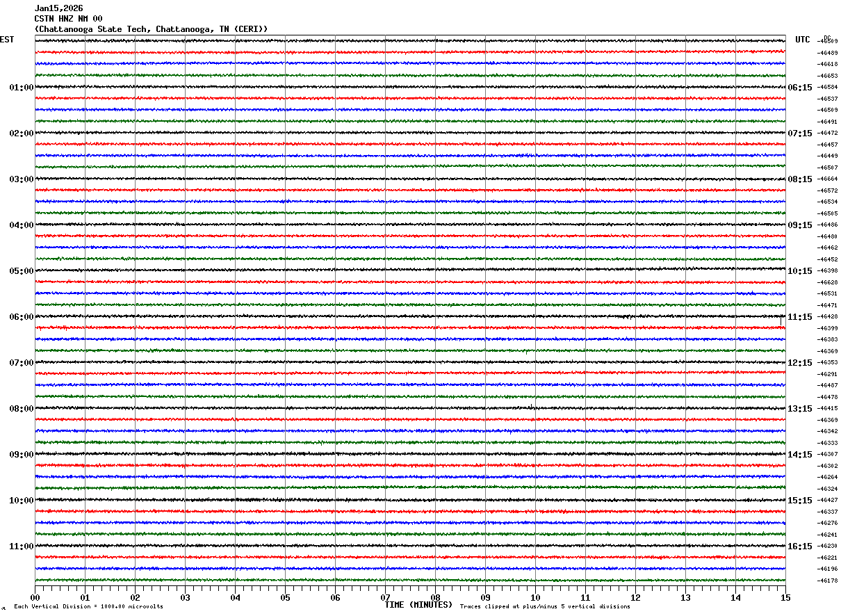Click the UTC timezone header

pyautogui.click(x=803, y=40)
